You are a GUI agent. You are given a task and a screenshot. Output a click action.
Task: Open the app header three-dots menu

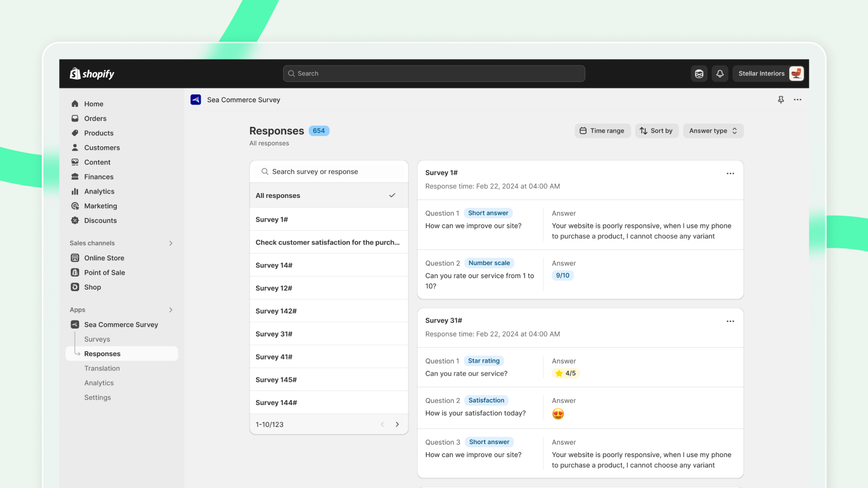tap(797, 100)
